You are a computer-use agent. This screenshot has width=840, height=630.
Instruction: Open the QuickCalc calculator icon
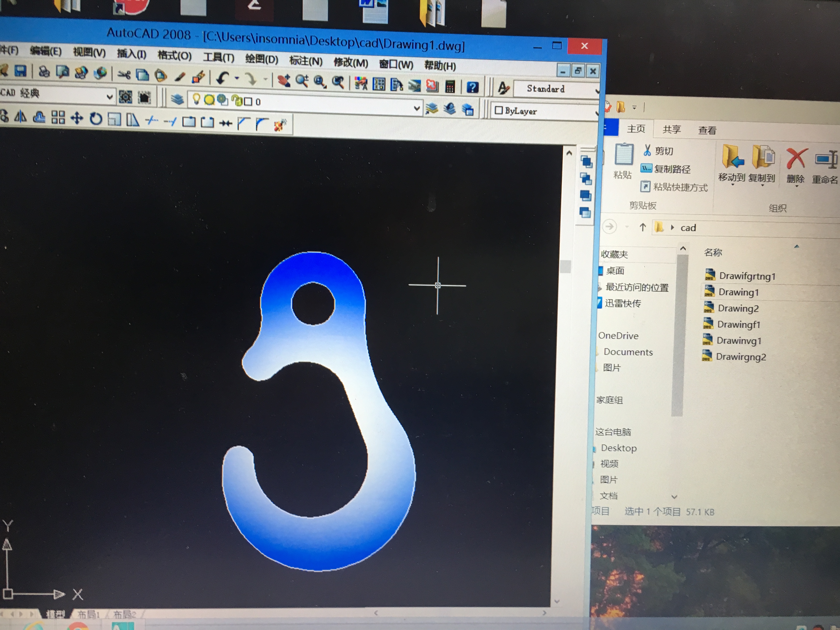click(450, 87)
